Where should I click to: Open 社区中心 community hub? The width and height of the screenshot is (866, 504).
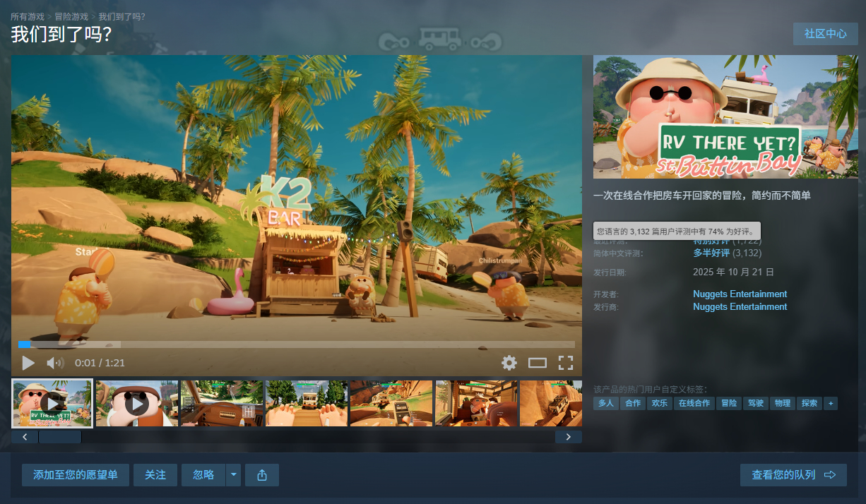(x=826, y=34)
